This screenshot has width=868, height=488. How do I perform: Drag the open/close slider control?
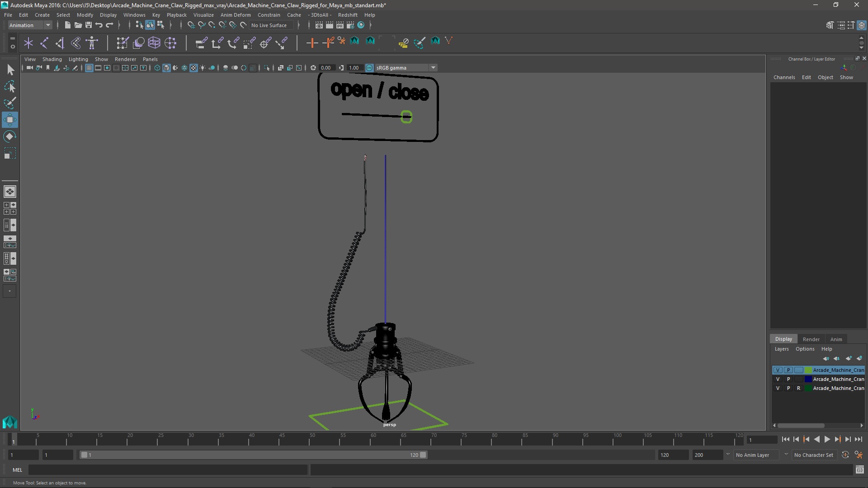(406, 116)
